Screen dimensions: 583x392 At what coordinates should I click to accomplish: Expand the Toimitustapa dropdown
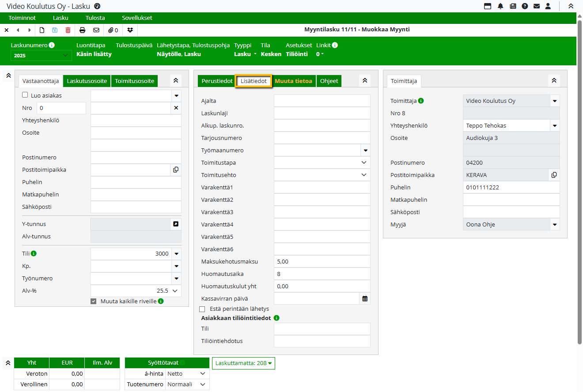364,163
